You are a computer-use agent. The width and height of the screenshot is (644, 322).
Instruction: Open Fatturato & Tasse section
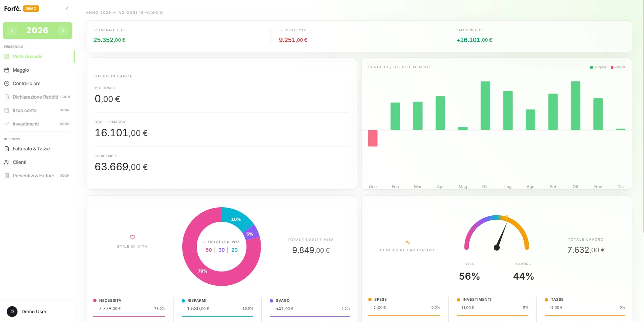tap(37, 149)
